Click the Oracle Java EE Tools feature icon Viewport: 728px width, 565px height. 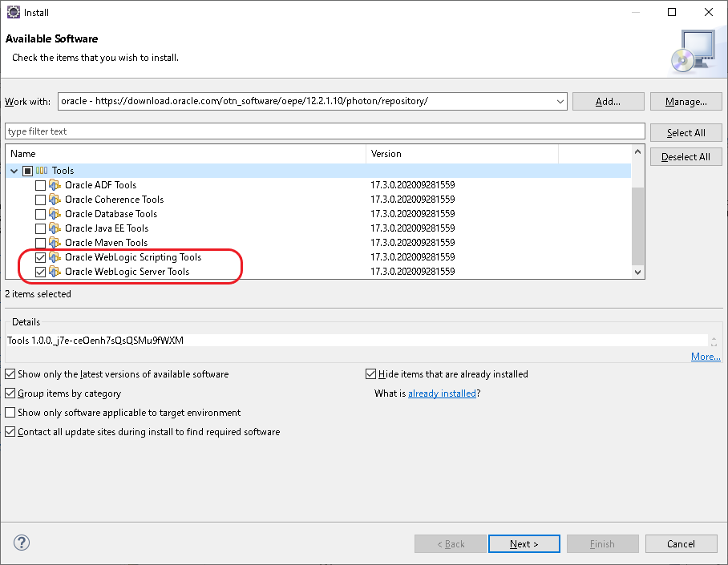(x=55, y=228)
